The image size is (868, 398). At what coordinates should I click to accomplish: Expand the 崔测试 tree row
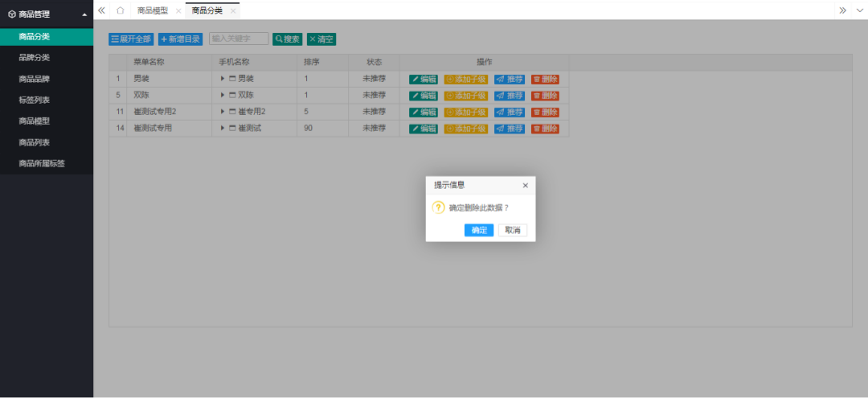[223, 129]
